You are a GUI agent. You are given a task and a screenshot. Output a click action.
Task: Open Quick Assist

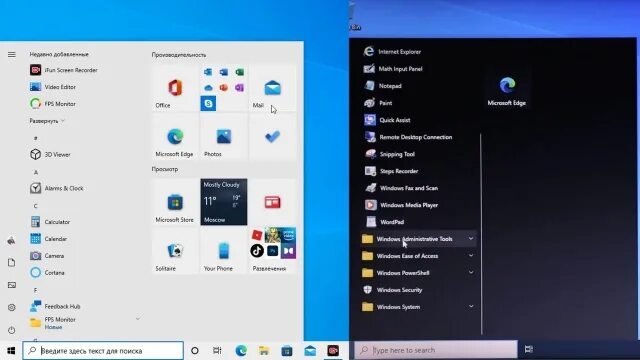pos(387,120)
